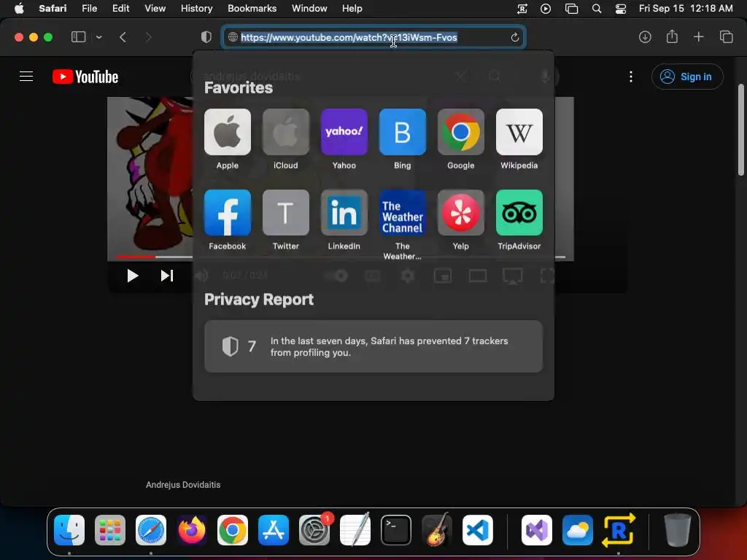Go to the YouTube home logo

[85, 77]
